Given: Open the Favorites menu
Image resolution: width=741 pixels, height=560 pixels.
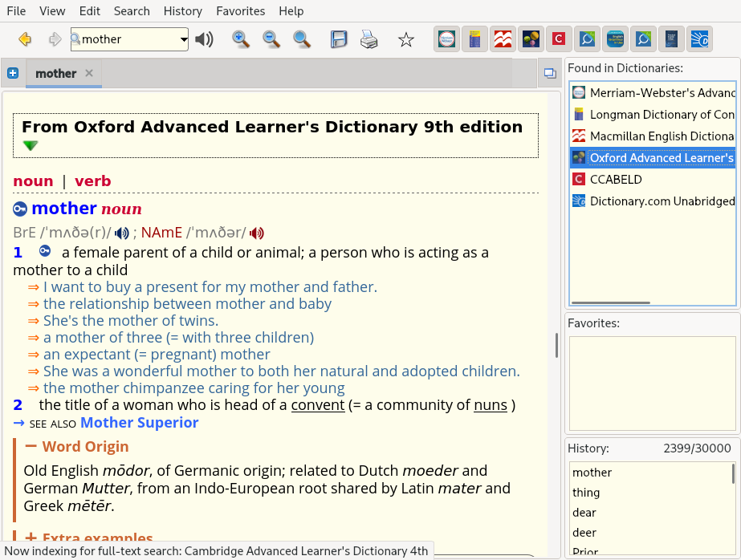Looking at the screenshot, I should (x=241, y=11).
